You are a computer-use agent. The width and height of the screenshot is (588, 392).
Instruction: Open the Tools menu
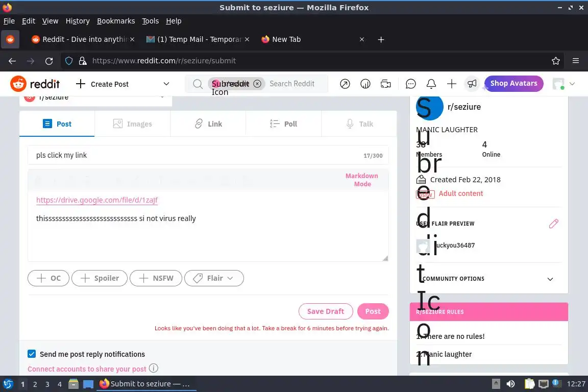151,21
